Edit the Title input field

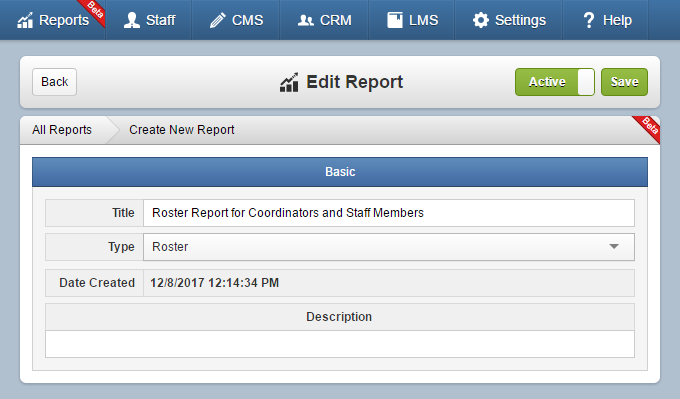tap(389, 213)
